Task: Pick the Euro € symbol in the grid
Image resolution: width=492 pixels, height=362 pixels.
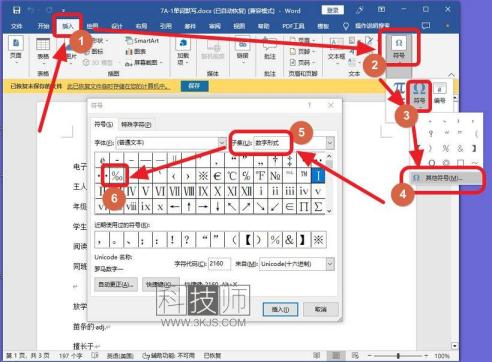Action: [217, 175]
